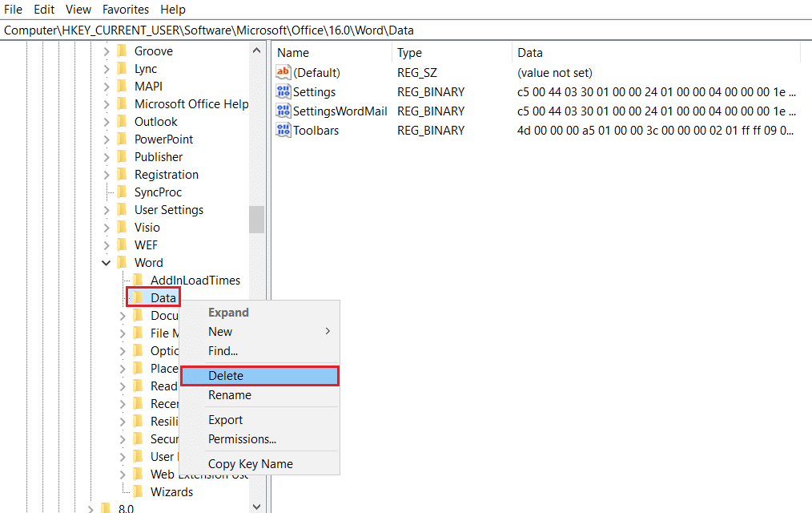Image resolution: width=812 pixels, height=513 pixels.
Task: Click the 8.0 folder icon
Action: pyautogui.click(x=107, y=508)
